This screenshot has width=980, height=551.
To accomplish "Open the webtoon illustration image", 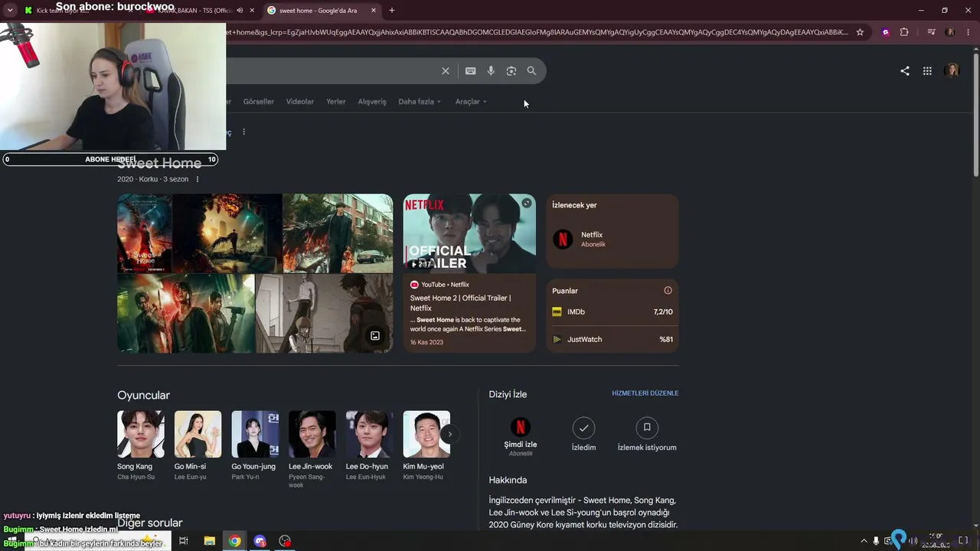I will (324, 314).
